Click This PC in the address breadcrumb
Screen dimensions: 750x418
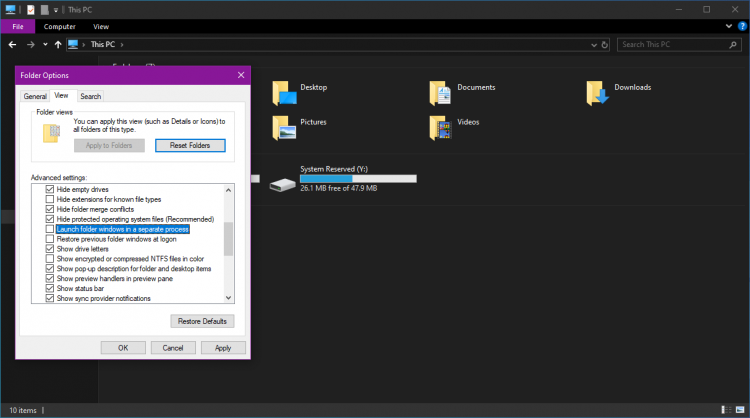103,44
